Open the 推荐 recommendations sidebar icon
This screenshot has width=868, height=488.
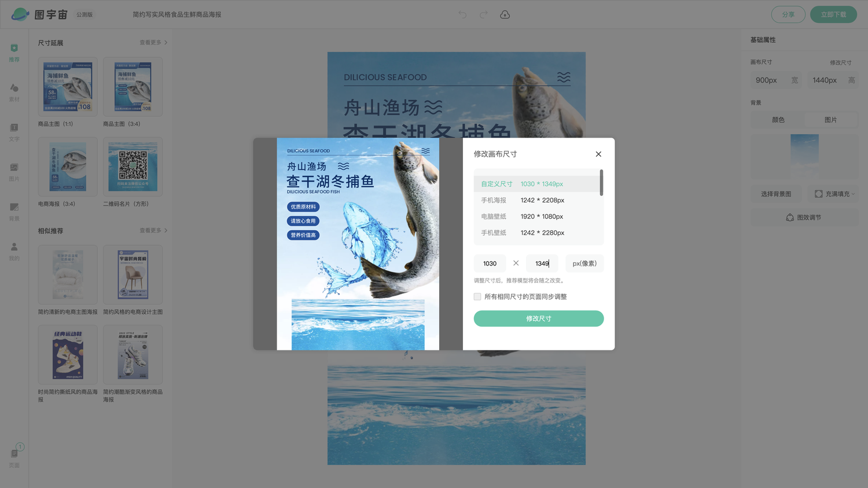click(x=14, y=52)
